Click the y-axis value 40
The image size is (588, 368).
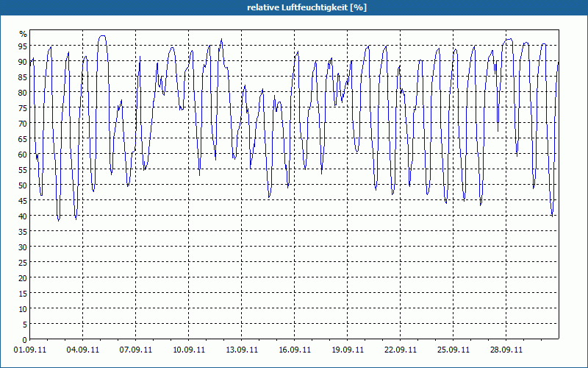23,216
